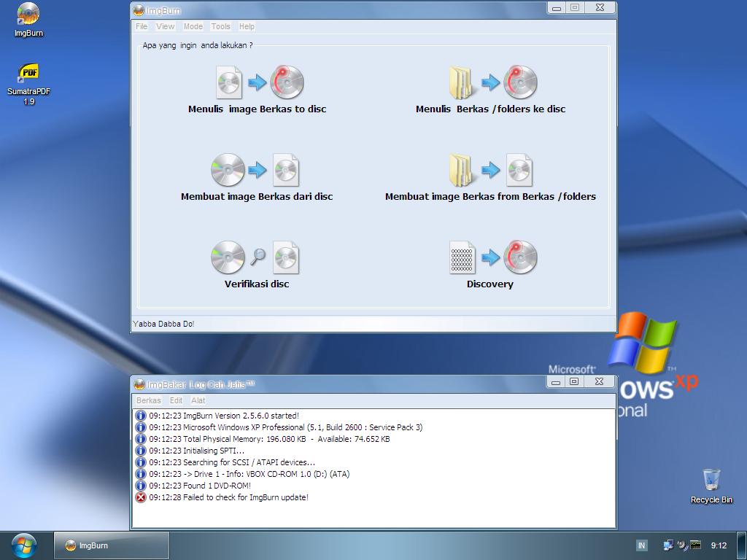Viewport: 747px width, 560px height.
Task: Select log line 'Initialising SPTI...'
Action: click(197, 451)
